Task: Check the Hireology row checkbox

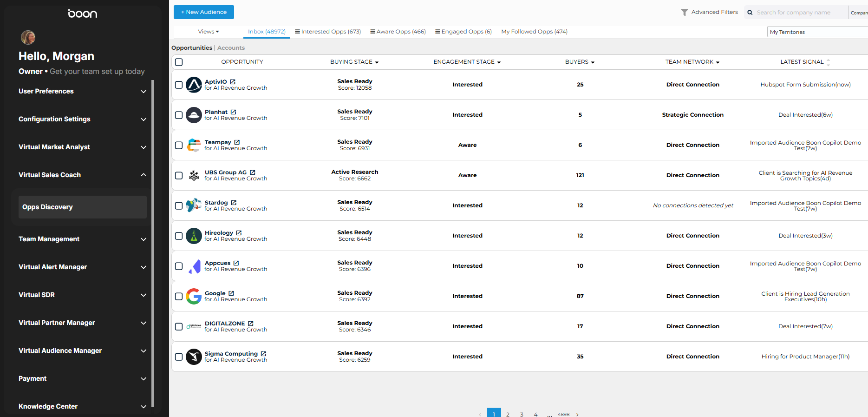Action: tap(179, 236)
